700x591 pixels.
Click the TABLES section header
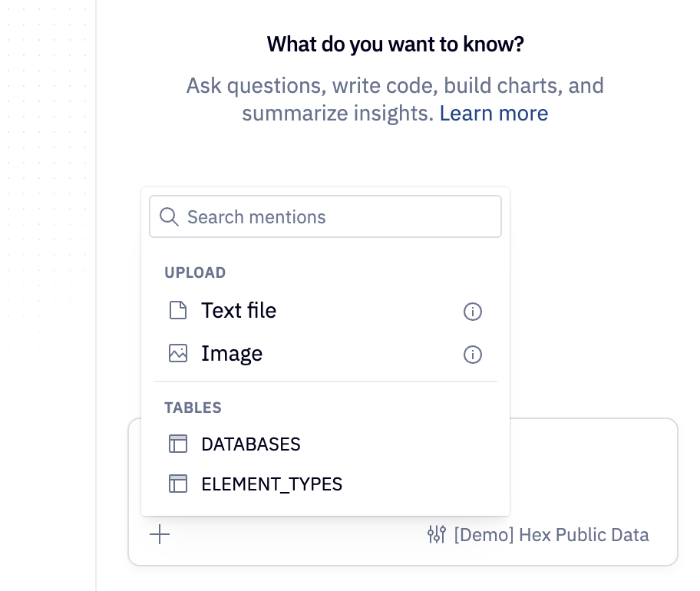coord(193,408)
